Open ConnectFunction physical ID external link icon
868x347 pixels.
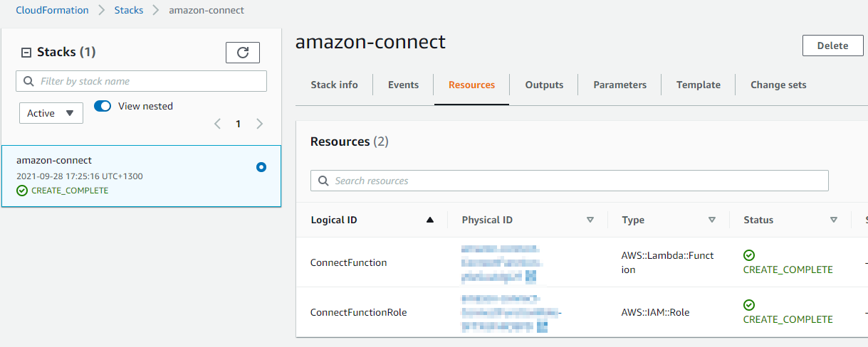pos(530,276)
